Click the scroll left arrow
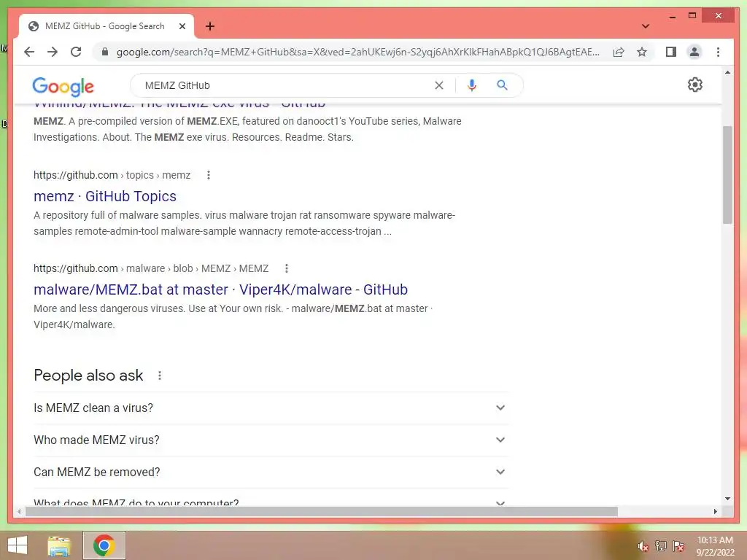This screenshot has width=747, height=560. pos(19,511)
